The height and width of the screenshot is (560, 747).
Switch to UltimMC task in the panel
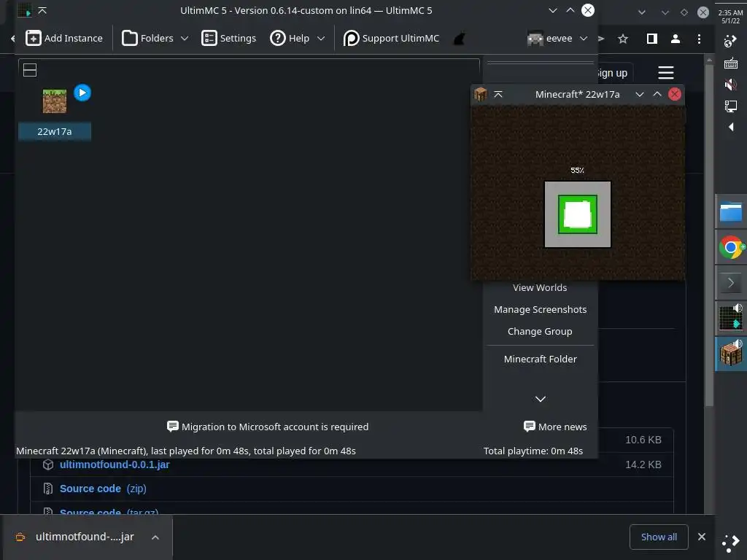(x=731, y=318)
